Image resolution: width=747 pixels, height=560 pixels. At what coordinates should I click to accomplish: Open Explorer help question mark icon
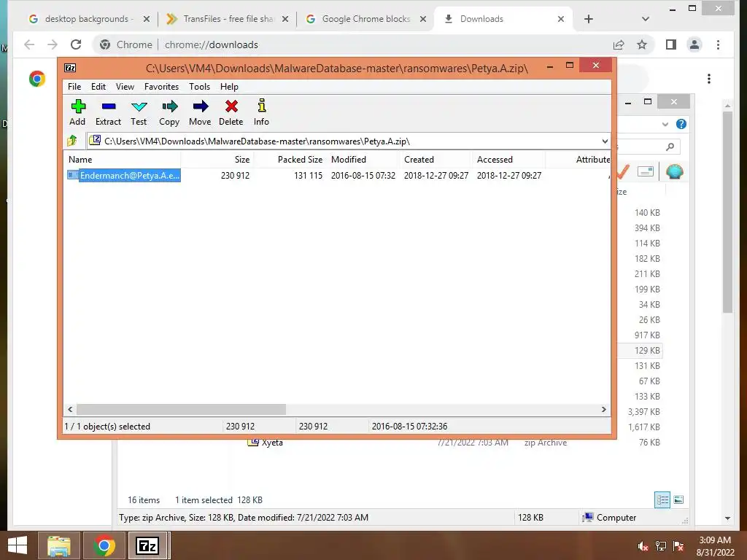click(681, 124)
